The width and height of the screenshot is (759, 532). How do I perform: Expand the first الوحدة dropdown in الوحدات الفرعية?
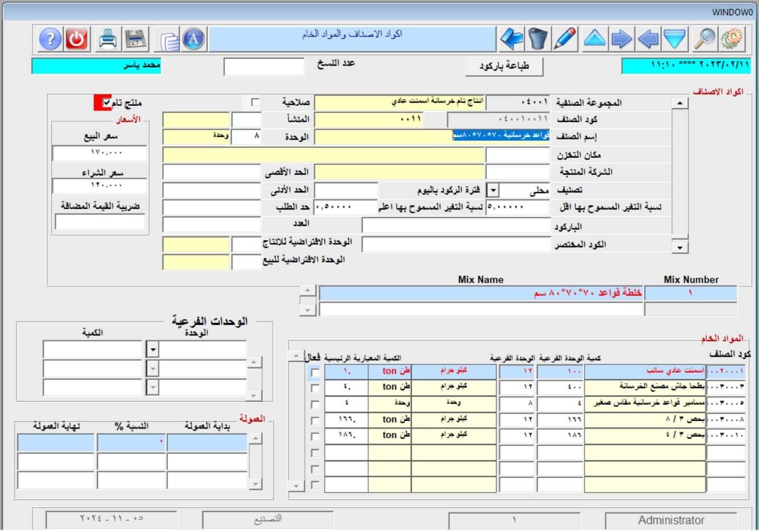[x=152, y=349]
